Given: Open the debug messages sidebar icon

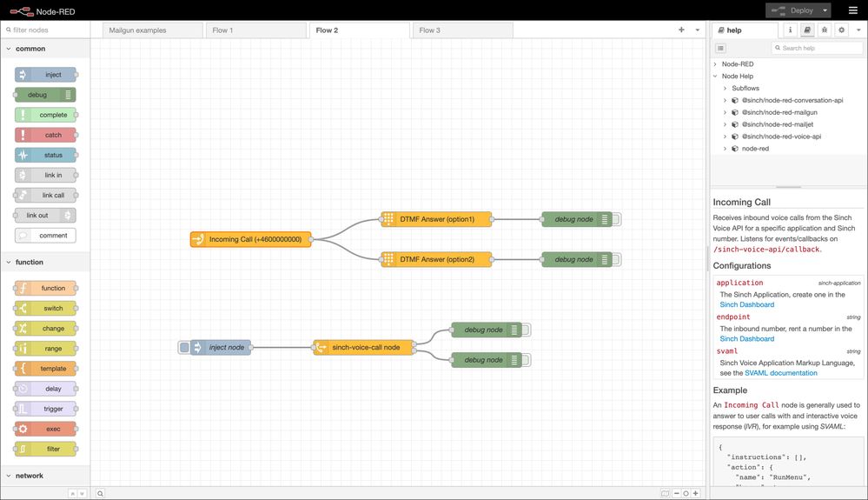Looking at the screenshot, I should coord(825,30).
